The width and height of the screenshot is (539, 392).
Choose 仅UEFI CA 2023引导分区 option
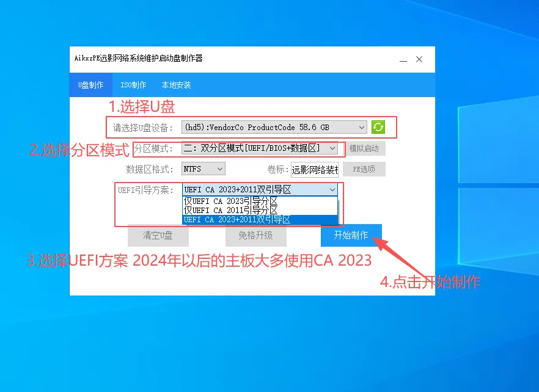pyautogui.click(x=260, y=201)
